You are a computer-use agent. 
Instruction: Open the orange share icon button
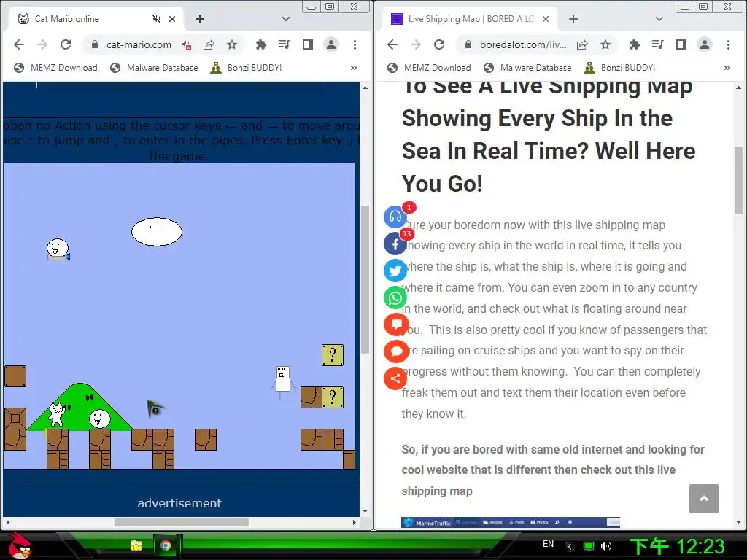click(395, 378)
